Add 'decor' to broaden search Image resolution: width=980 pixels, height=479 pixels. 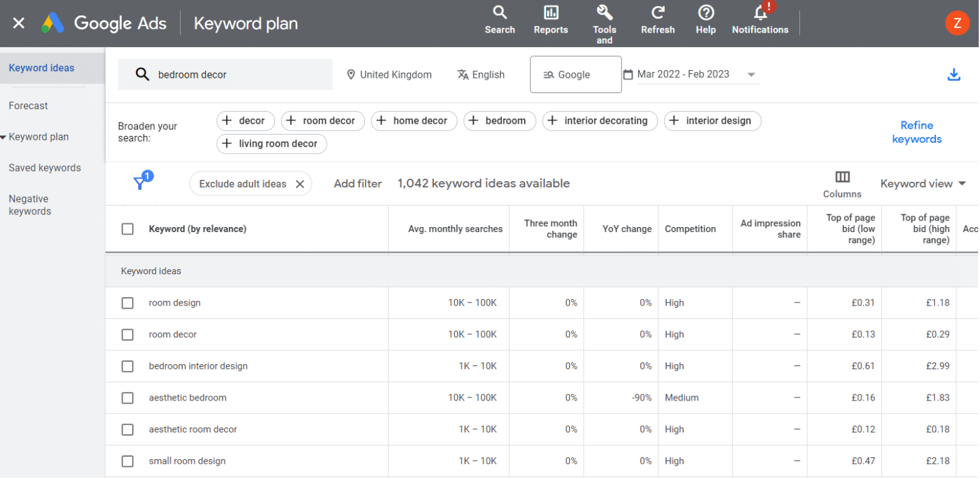click(x=246, y=121)
